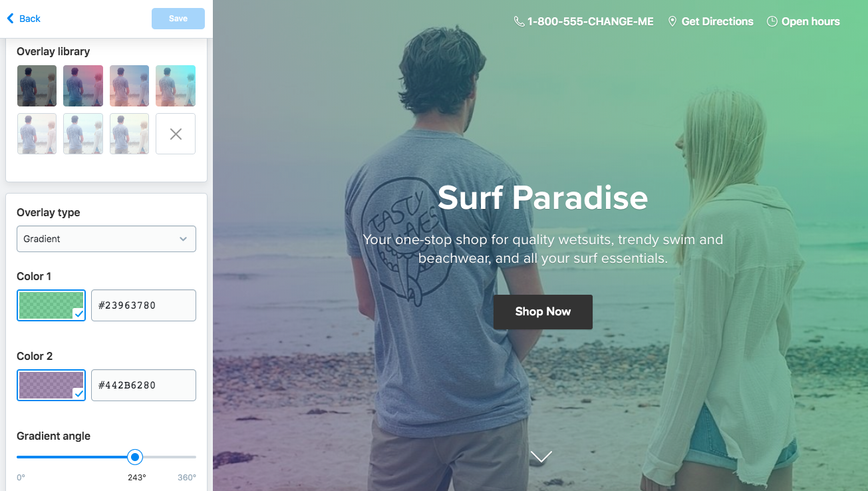Screen dimensions: 868x491
Task: Toggle the Color 2 swatch checkmark
Action: pos(78,393)
